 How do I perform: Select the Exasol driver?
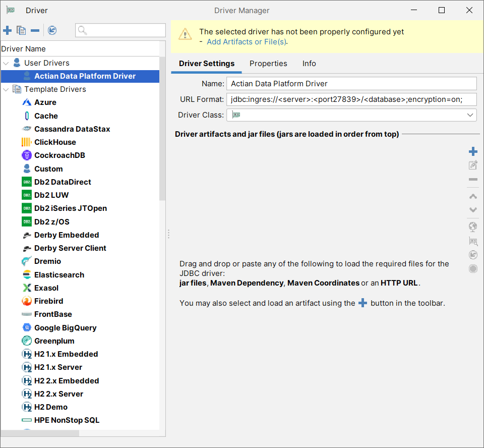(x=46, y=288)
